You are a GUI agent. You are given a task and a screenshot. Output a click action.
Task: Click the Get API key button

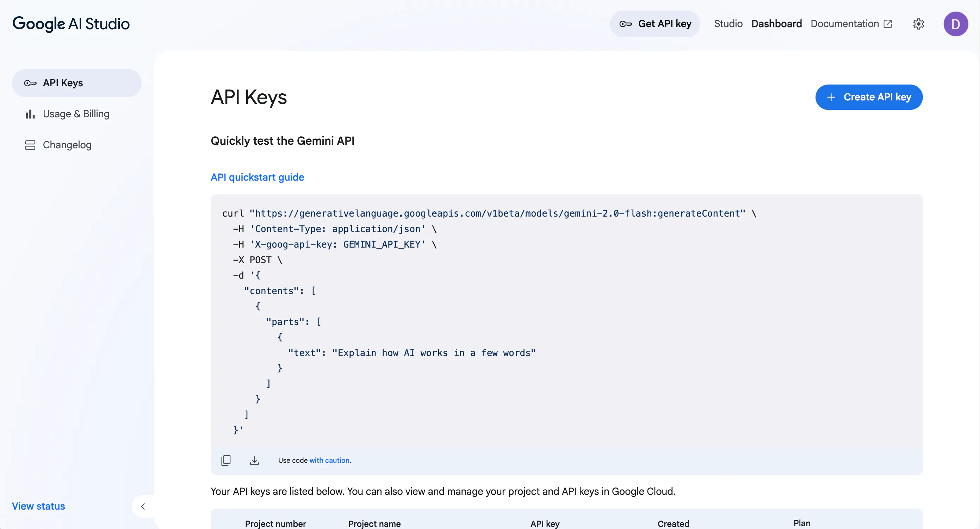click(x=655, y=24)
